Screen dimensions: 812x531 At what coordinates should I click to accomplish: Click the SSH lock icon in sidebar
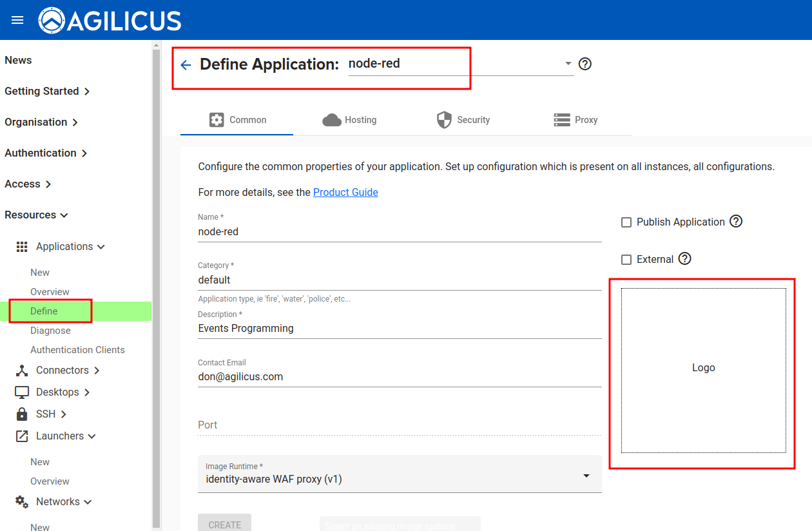pos(22,414)
